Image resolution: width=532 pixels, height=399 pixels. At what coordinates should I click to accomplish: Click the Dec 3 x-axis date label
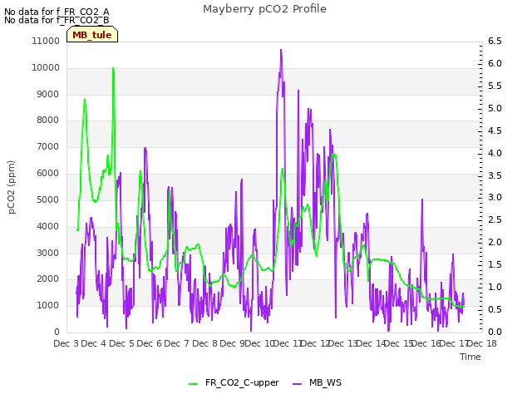tap(66, 343)
